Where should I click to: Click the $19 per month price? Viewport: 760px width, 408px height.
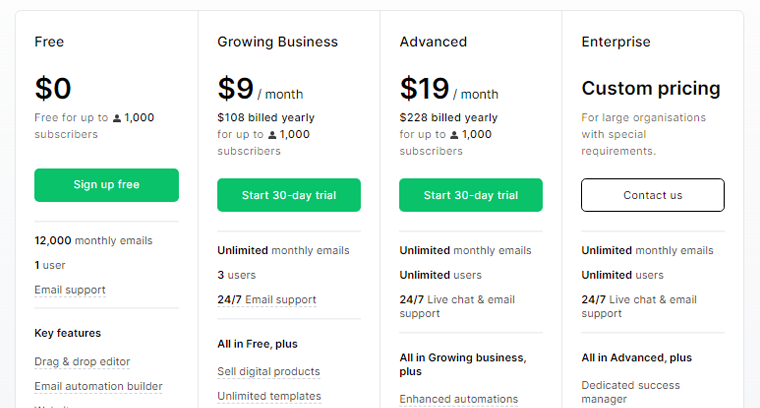tap(449, 89)
